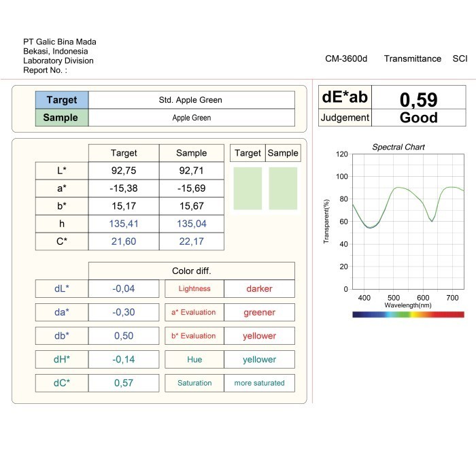
Task: Click the 'Color diff.' header cell
Action: [x=192, y=271]
